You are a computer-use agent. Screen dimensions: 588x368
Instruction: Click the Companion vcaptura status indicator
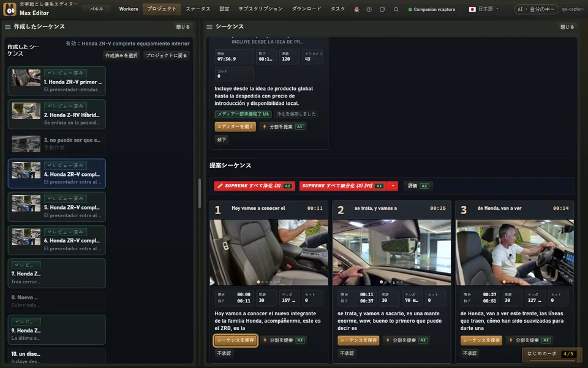tap(432, 9)
